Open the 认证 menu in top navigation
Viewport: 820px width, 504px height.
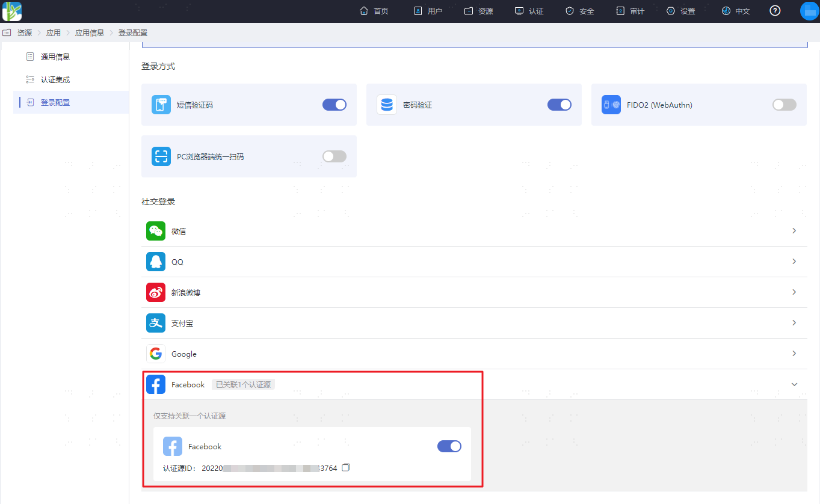[529, 11]
